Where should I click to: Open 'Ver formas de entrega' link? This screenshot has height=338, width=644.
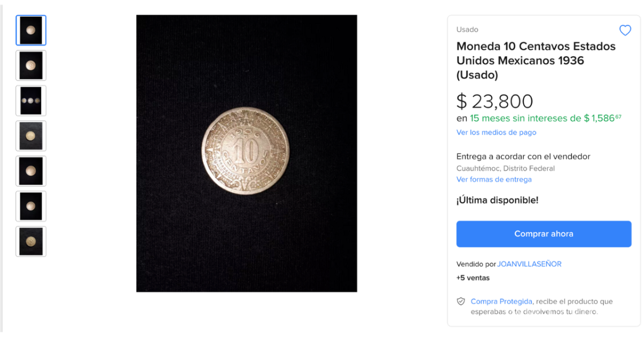tap(494, 180)
